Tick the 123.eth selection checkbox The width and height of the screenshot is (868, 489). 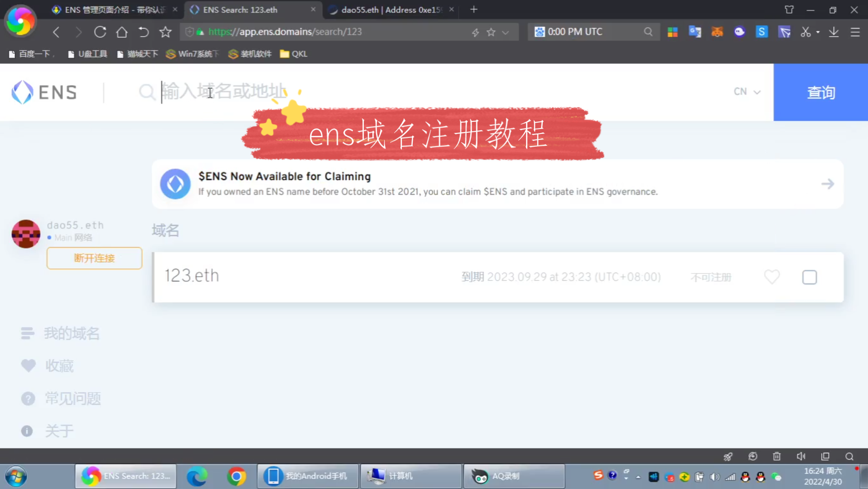click(x=809, y=277)
